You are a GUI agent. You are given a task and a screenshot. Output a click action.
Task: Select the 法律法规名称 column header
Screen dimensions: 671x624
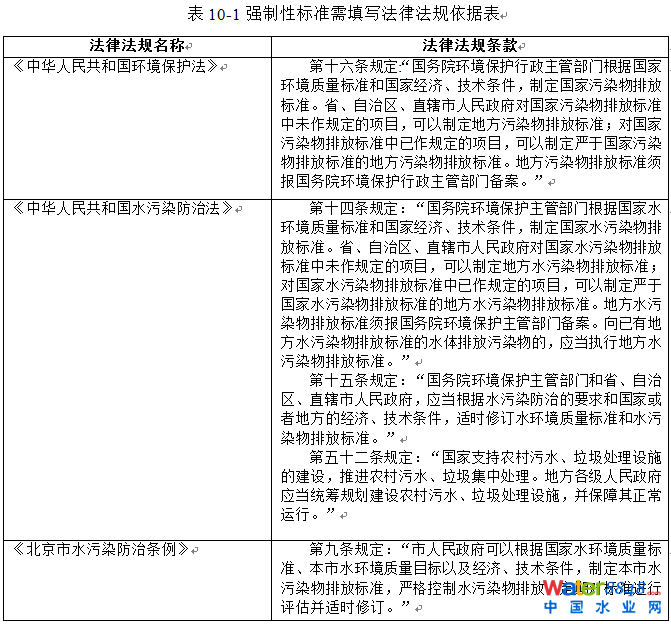click(137, 46)
